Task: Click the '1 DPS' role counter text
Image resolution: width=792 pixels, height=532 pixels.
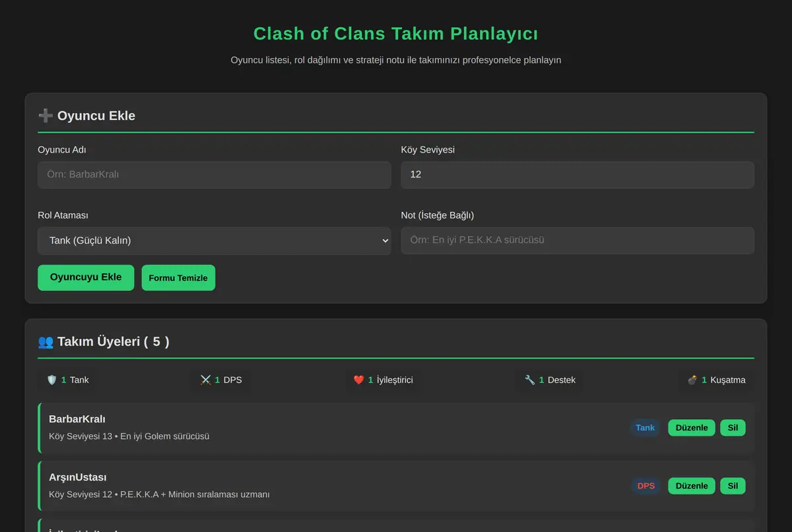Action: (228, 380)
